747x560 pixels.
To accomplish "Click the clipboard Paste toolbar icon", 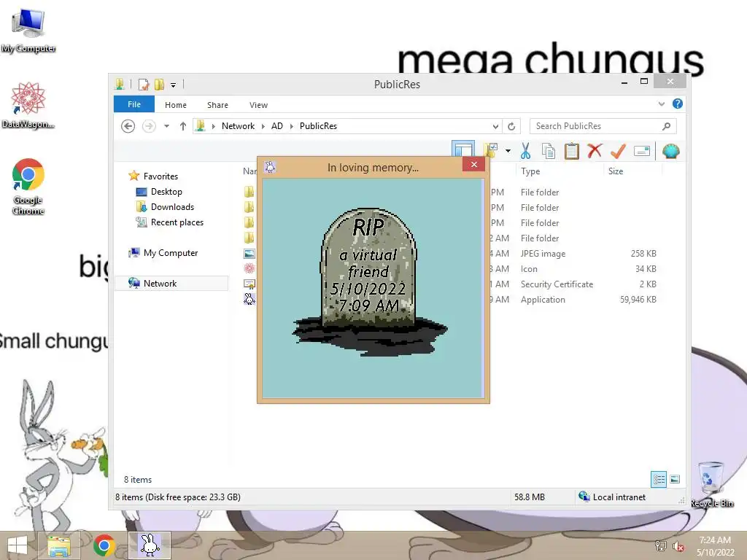I will pos(571,151).
